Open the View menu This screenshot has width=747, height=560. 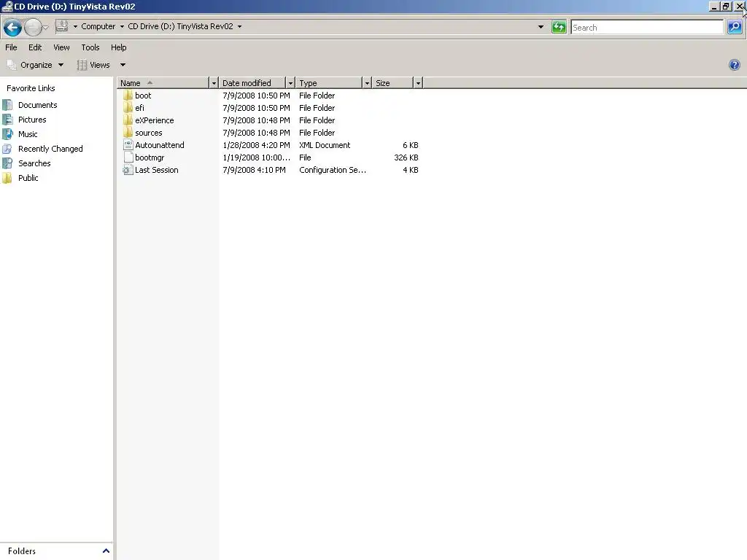[x=61, y=47]
